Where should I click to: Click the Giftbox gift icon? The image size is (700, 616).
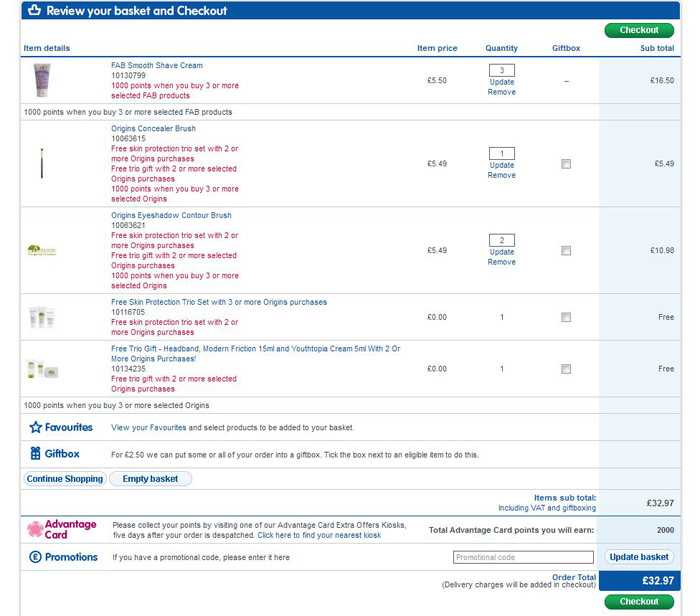tap(35, 454)
